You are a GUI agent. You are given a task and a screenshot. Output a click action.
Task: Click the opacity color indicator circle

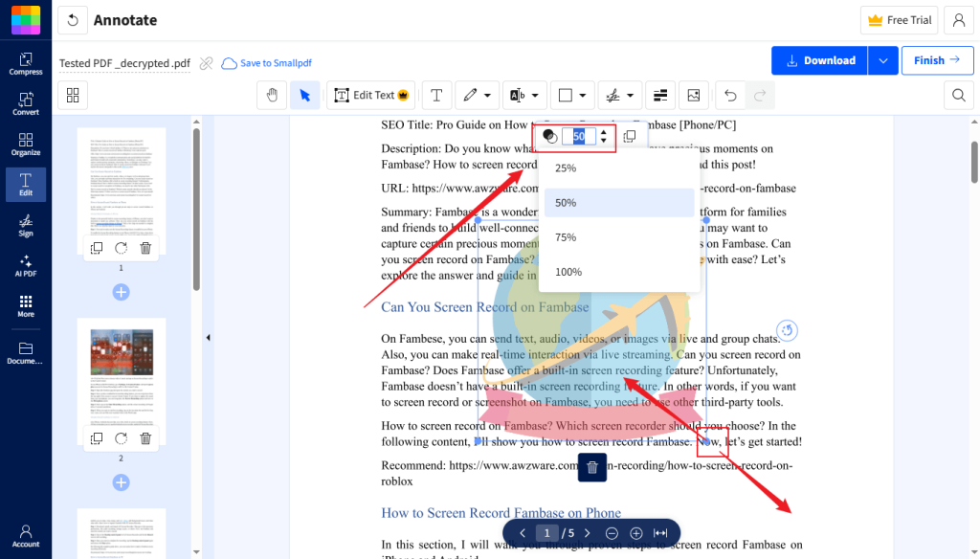[548, 136]
